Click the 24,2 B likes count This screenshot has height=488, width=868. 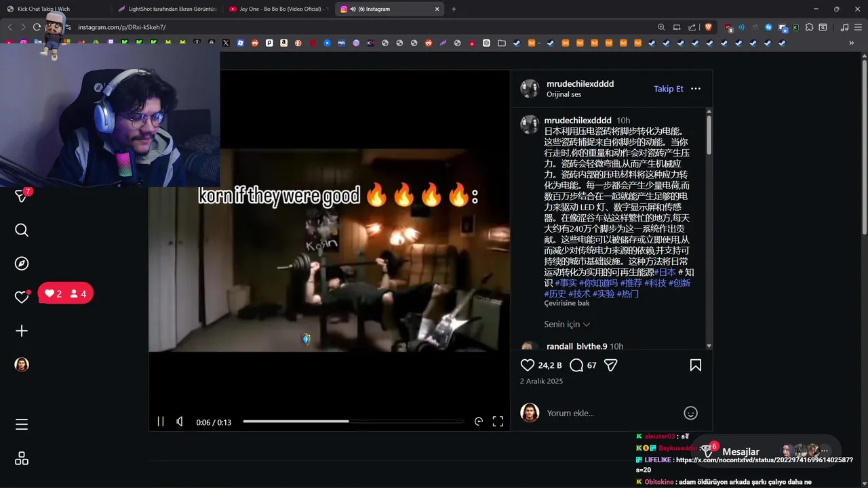tap(550, 365)
